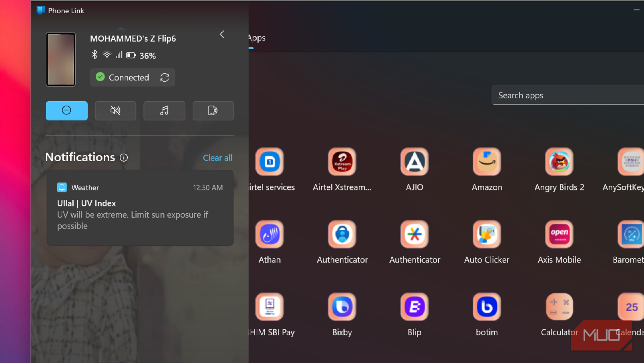Screen dimensions: 644x363
Task: Click the Notifications info icon
Action: (x=124, y=157)
